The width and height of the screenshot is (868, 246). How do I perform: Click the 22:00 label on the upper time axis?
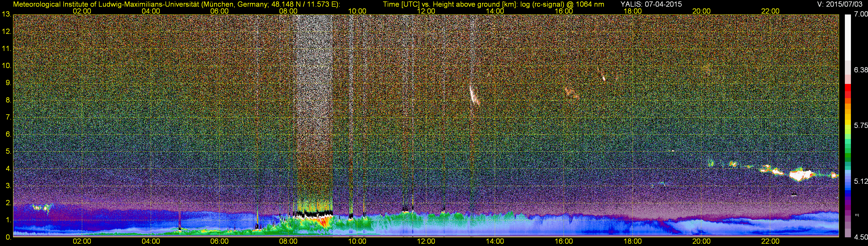tap(770, 11)
